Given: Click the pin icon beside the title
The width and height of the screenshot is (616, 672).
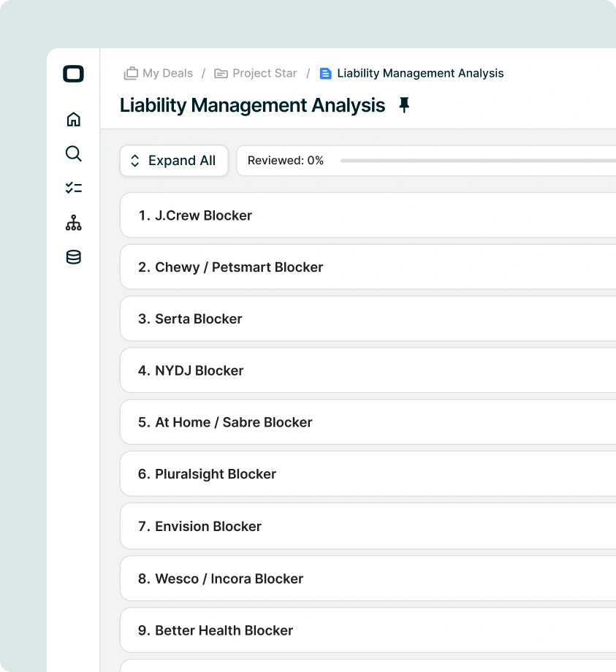Looking at the screenshot, I should 404,105.
